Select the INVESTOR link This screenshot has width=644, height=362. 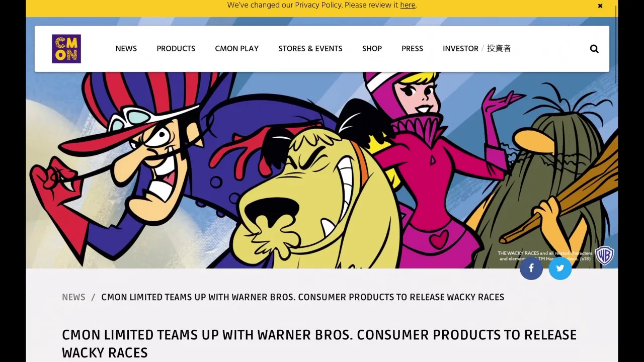pyautogui.click(x=460, y=49)
